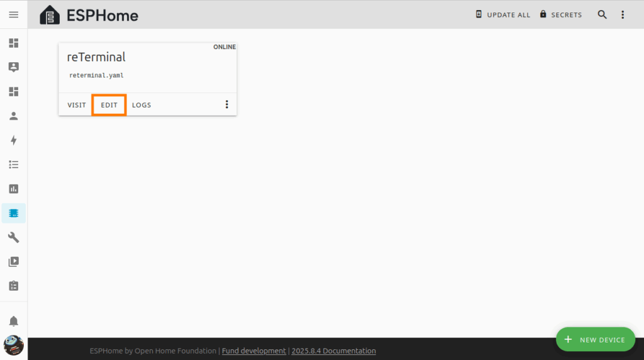Open the top-right three-dot overflow menu
This screenshot has width=644, height=360.
623,15
